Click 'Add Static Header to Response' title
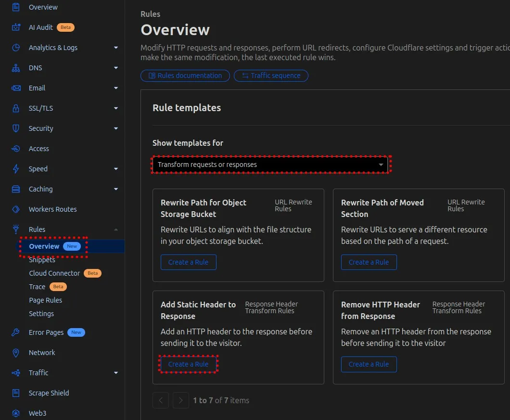Screen dimensions: 510x420 tap(198, 310)
